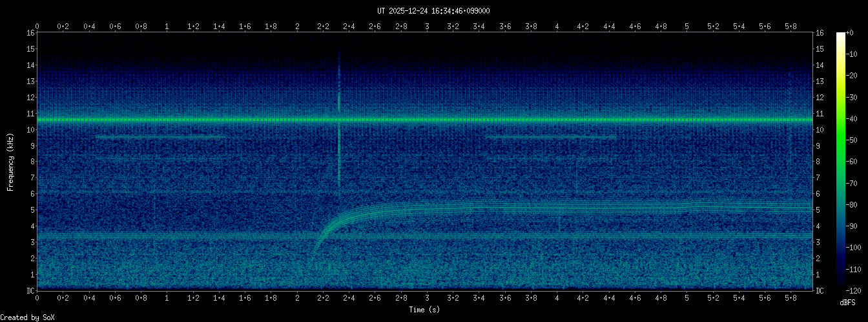
Task: Click the bright green 10.6 kHz tone line
Action: point(517,120)
